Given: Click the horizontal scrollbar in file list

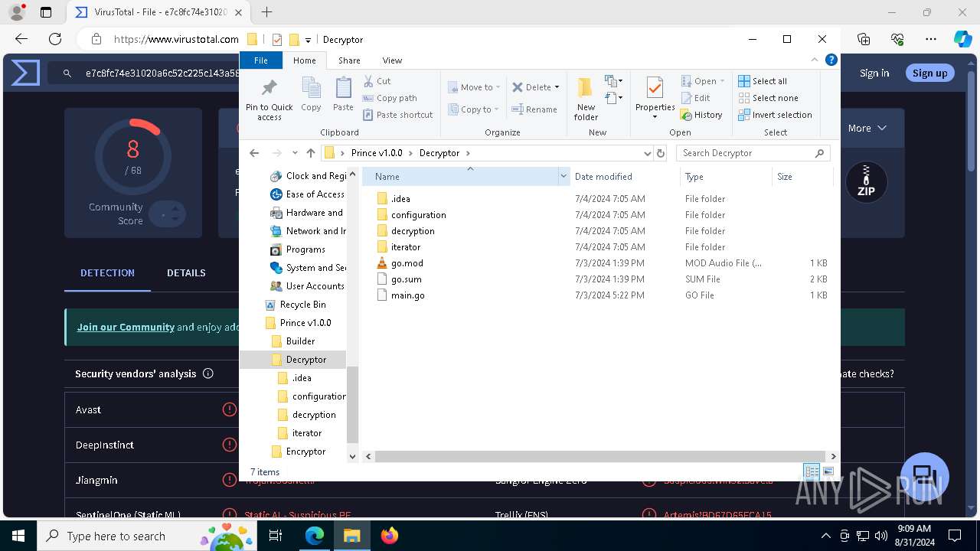Looking at the screenshot, I should click(599, 456).
